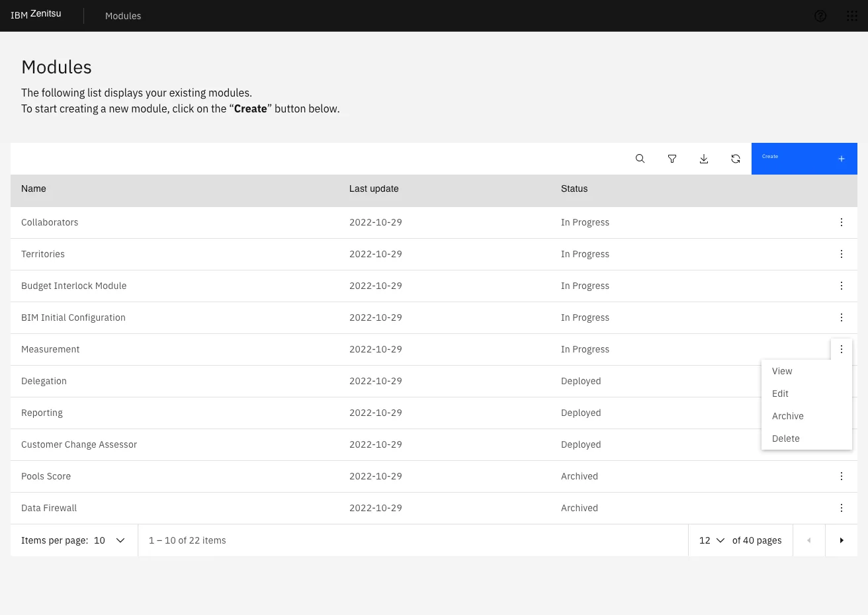Click the refresh icon in table toolbar

click(735, 159)
